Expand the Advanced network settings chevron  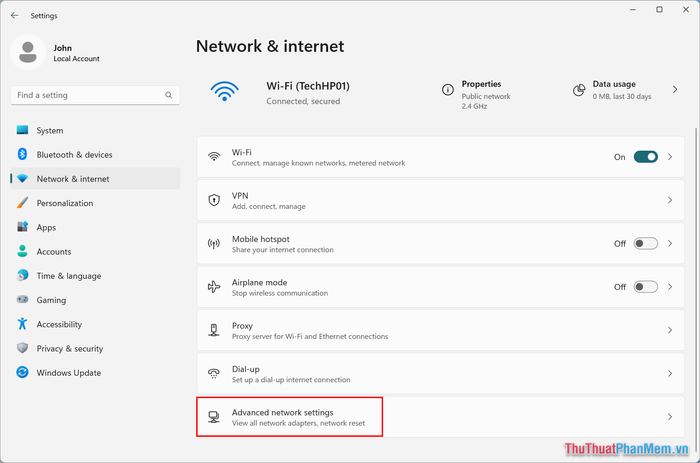(670, 417)
